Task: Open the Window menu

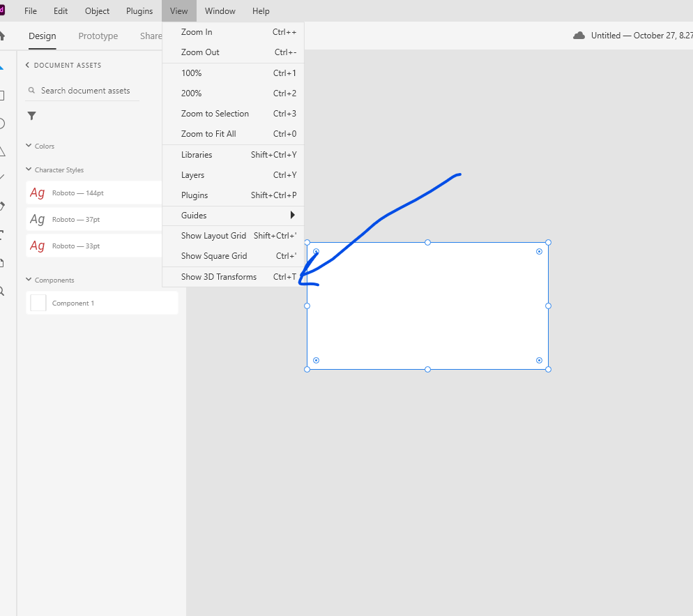Action: click(220, 11)
